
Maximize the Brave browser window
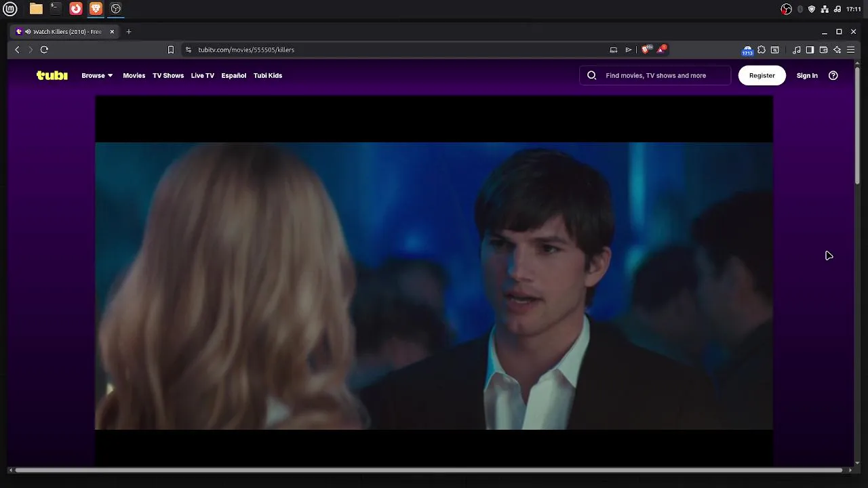coord(839,32)
